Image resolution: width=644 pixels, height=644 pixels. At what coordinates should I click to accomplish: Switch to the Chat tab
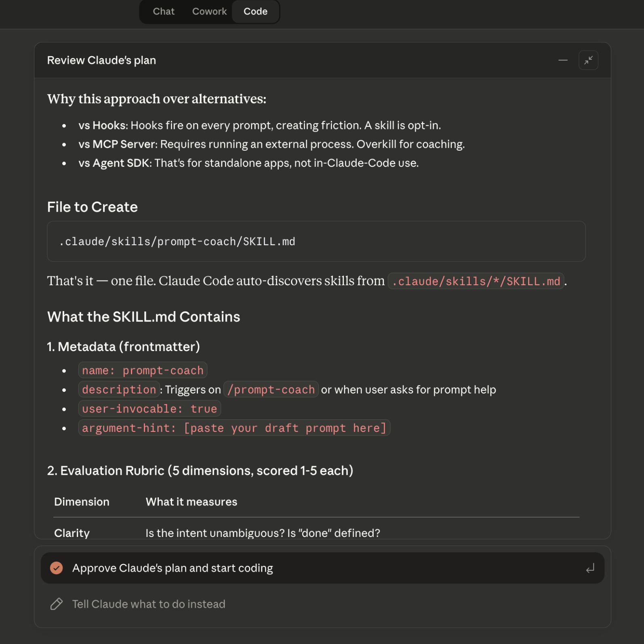tap(164, 11)
